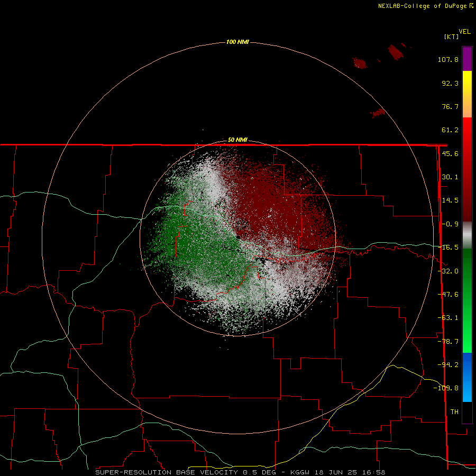
Task: Click the gray near-zero segment of color bar
Action: (x=467, y=235)
